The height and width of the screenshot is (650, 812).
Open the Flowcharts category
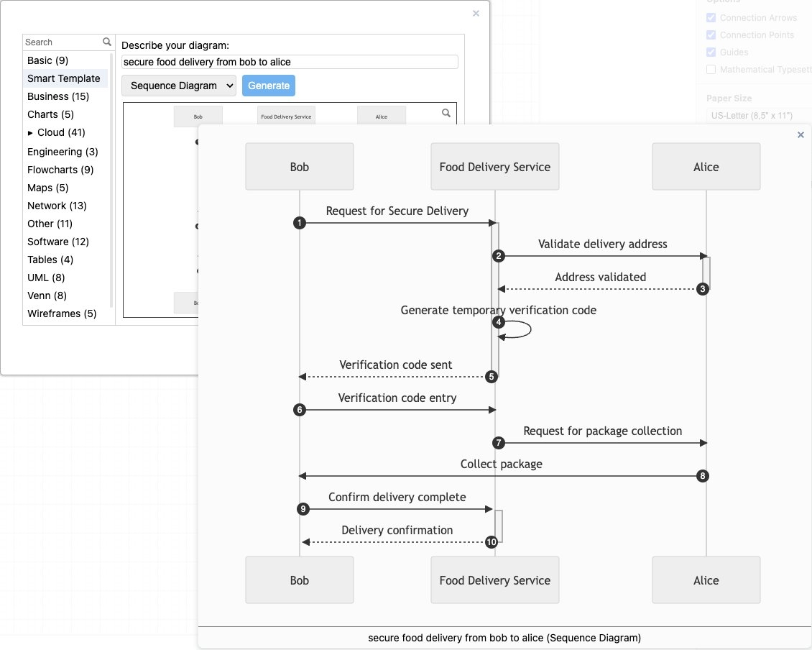60,170
